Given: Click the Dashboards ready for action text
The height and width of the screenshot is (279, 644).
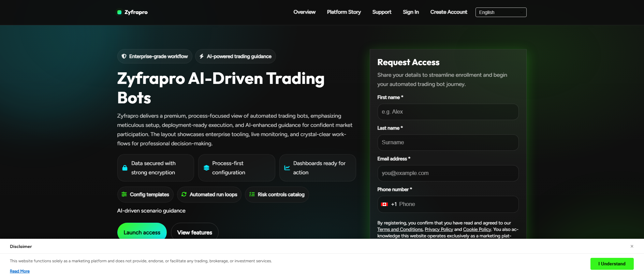Looking at the screenshot, I should (x=319, y=168).
